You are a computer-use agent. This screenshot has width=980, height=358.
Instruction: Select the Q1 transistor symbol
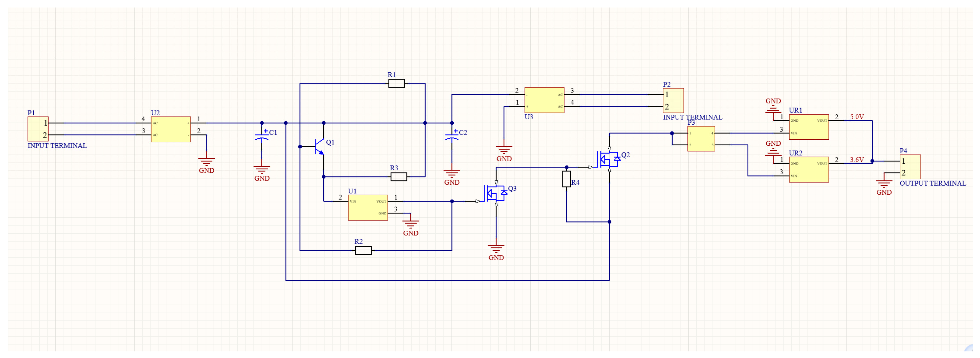(x=319, y=147)
